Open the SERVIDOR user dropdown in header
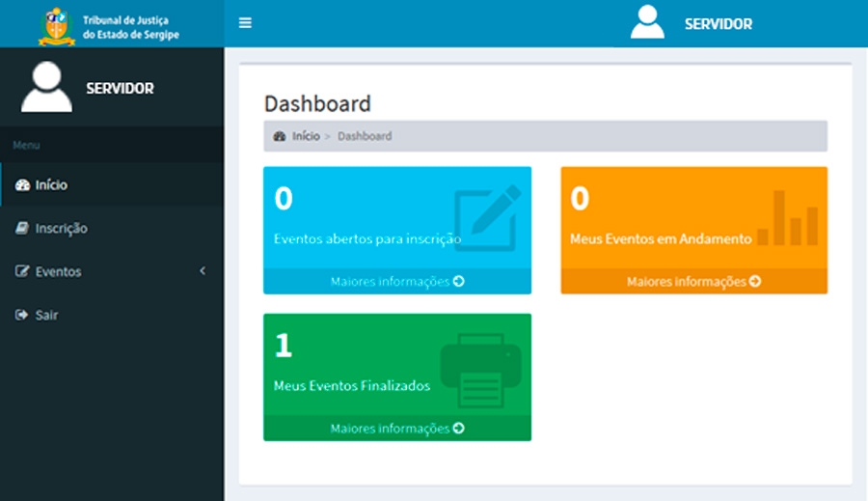 [x=718, y=24]
